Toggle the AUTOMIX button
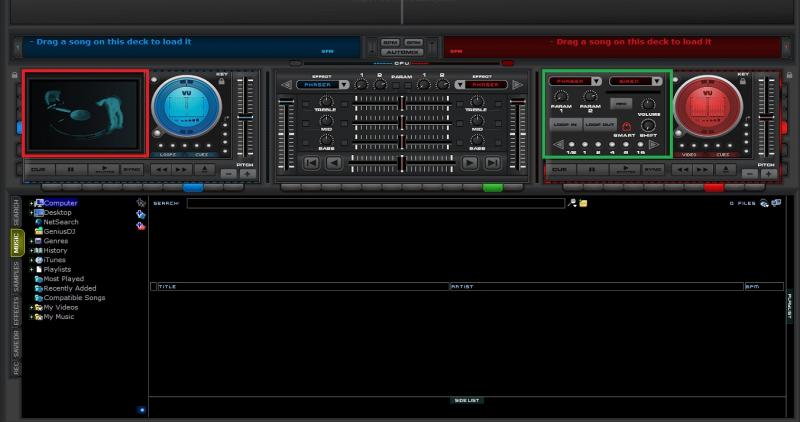 pos(401,51)
